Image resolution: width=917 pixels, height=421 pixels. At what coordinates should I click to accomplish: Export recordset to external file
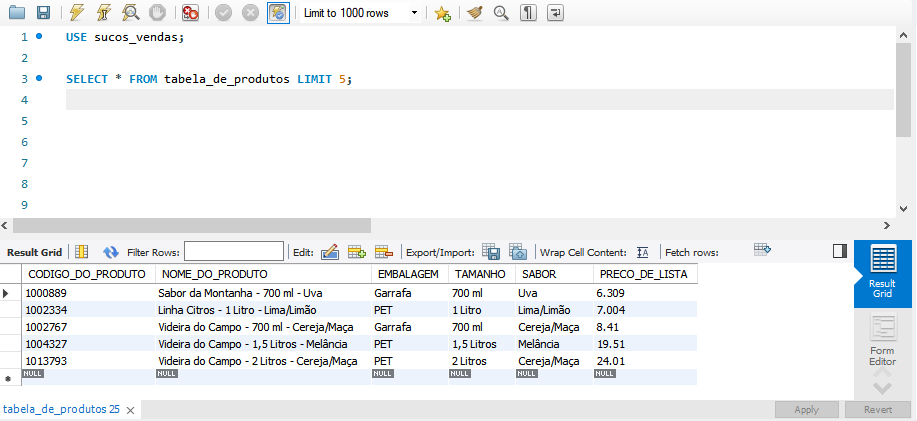[491, 252]
